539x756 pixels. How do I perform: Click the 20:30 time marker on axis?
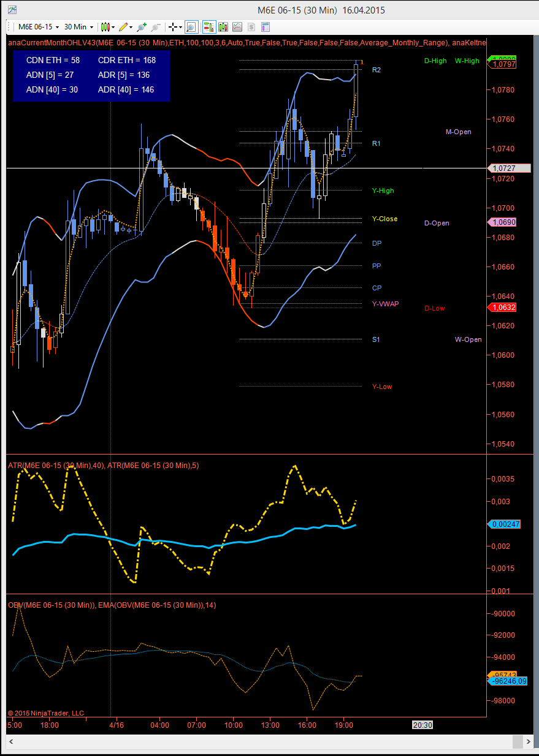422,725
